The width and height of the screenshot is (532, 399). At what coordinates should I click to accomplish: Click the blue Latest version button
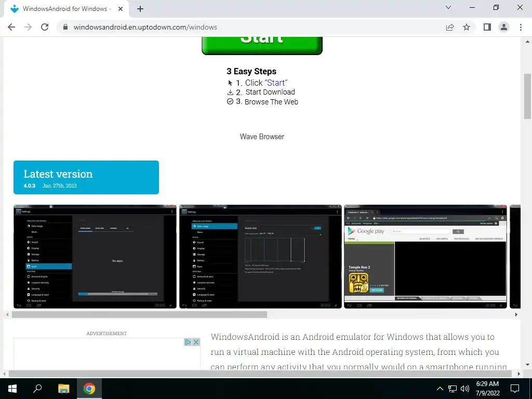(86, 178)
